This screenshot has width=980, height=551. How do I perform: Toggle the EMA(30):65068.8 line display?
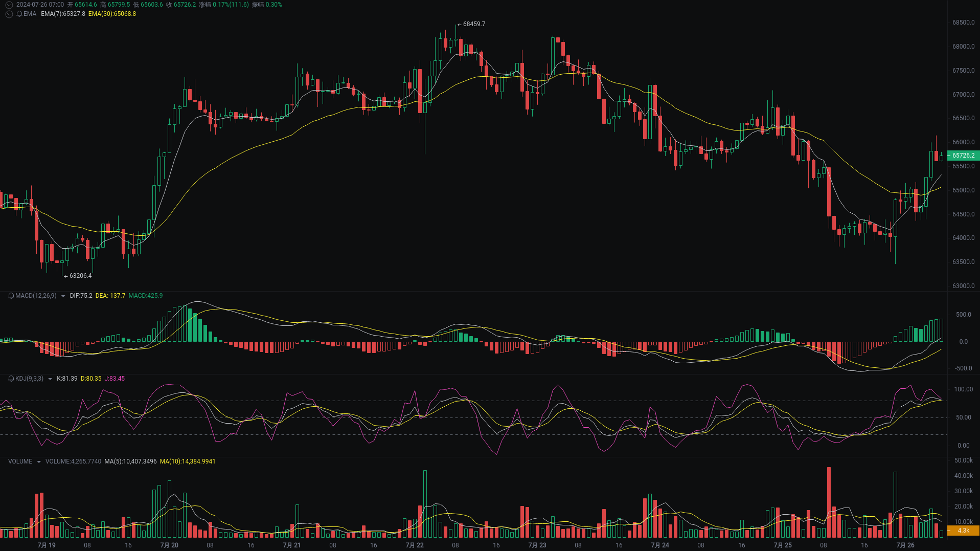click(112, 14)
